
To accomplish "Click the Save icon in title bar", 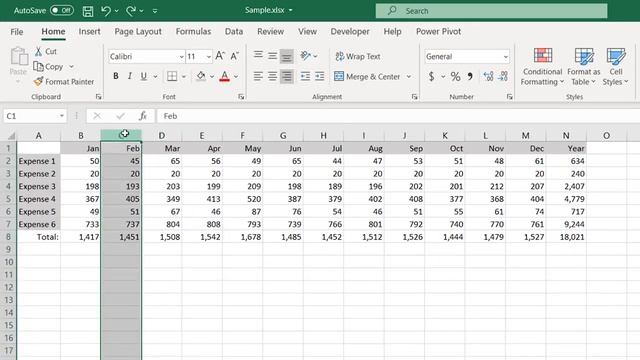I will pyautogui.click(x=88, y=11).
